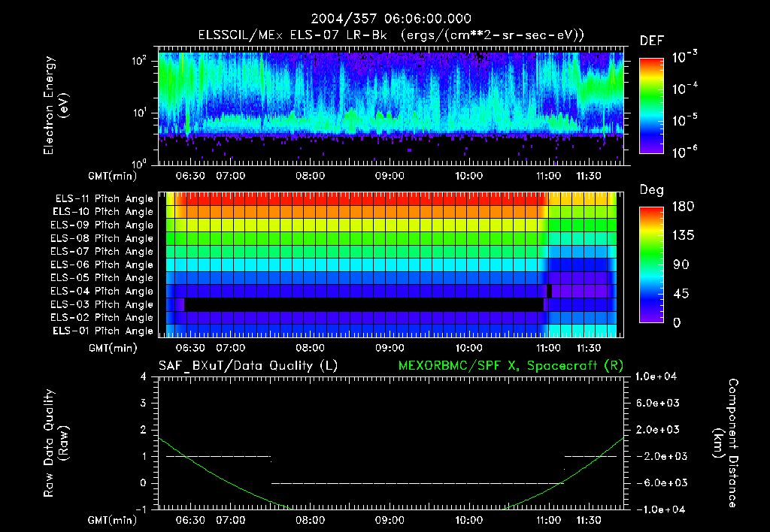Select the ELS-09 Pitch Angle row label
Viewport: 770px width, 532px height.
[102, 225]
